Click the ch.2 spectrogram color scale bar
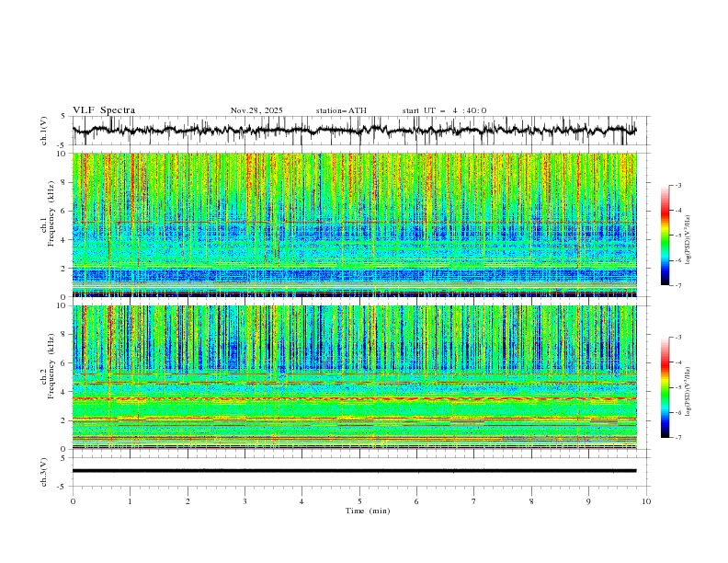Screen dimensions: 728x563 pyautogui.click(x=665, y=387)
